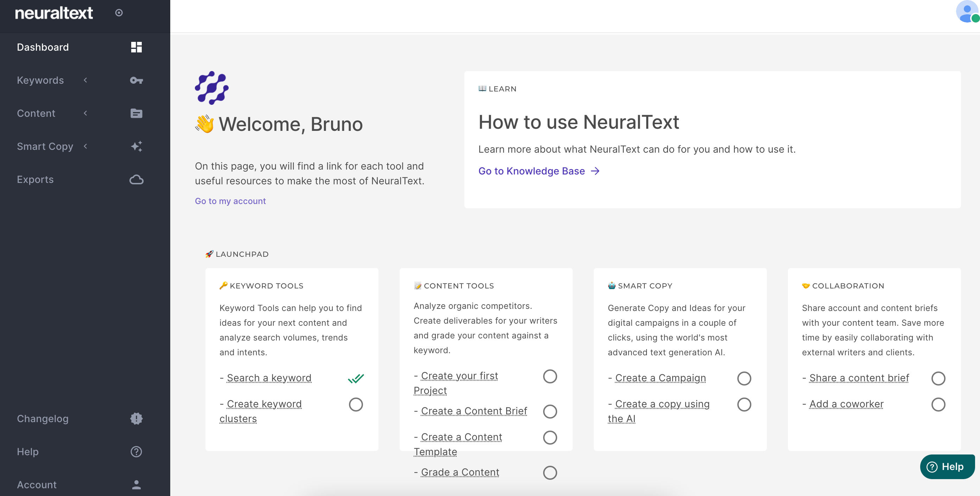Expand the Keywords section

coord(85,80)
